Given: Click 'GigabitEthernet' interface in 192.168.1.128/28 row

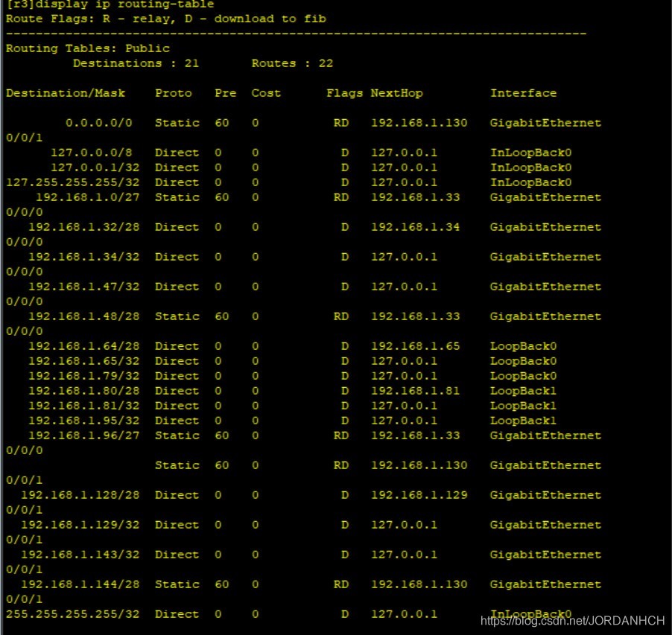Looking at the screenshot, I should click(x=545, y=495).
